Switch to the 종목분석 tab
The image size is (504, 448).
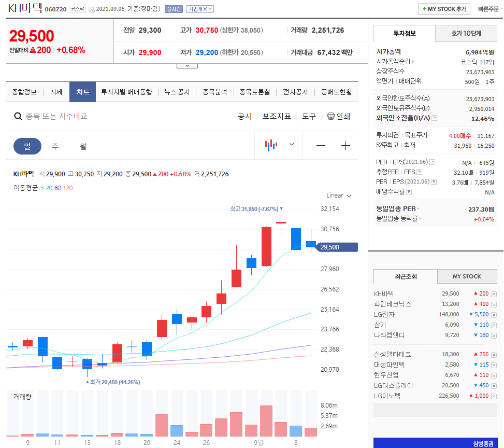(x=215, y=92)
